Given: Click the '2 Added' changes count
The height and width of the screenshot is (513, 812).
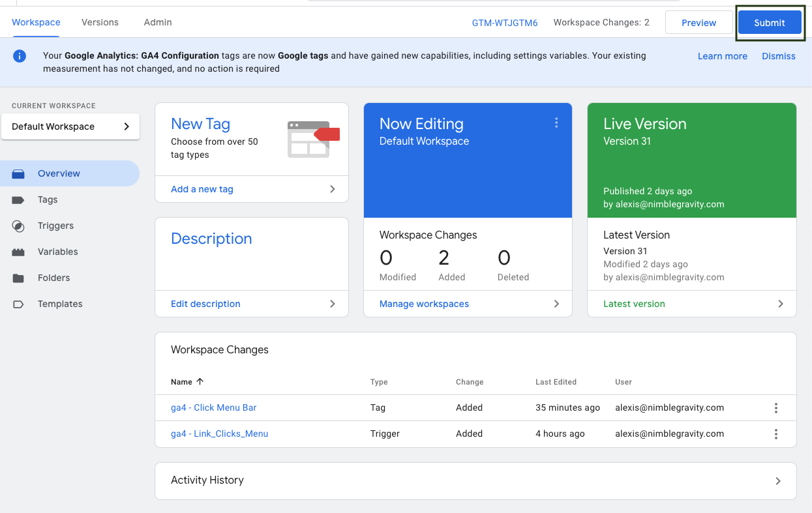Looking at the screenshot, I should point(451,265).
